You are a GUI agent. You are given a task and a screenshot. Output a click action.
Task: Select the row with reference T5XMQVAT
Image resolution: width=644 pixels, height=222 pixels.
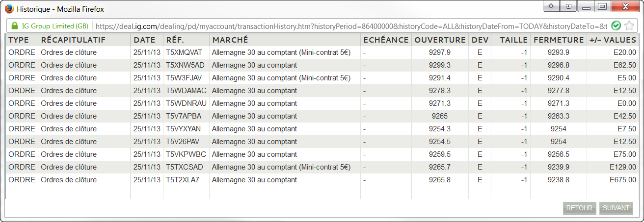[x=322, y=52]
